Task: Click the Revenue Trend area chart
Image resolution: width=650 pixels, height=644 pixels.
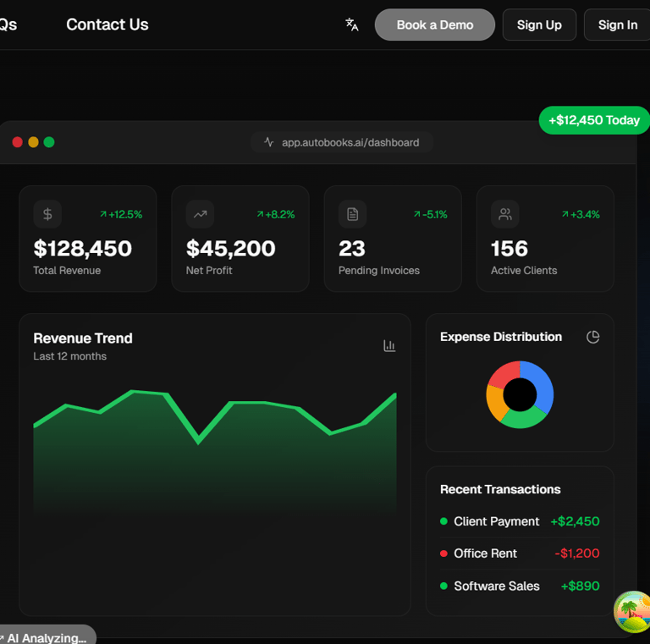Action: point(215,452)
